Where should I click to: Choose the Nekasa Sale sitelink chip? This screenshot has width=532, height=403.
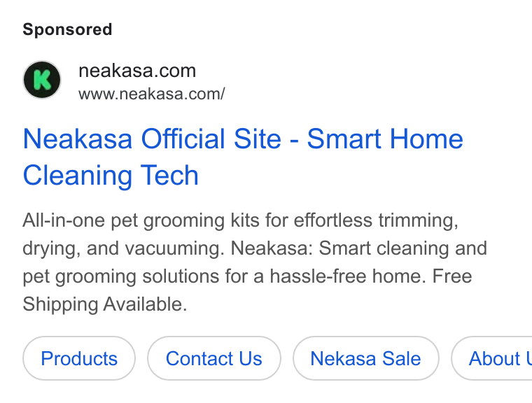click(x=365, y=358)
